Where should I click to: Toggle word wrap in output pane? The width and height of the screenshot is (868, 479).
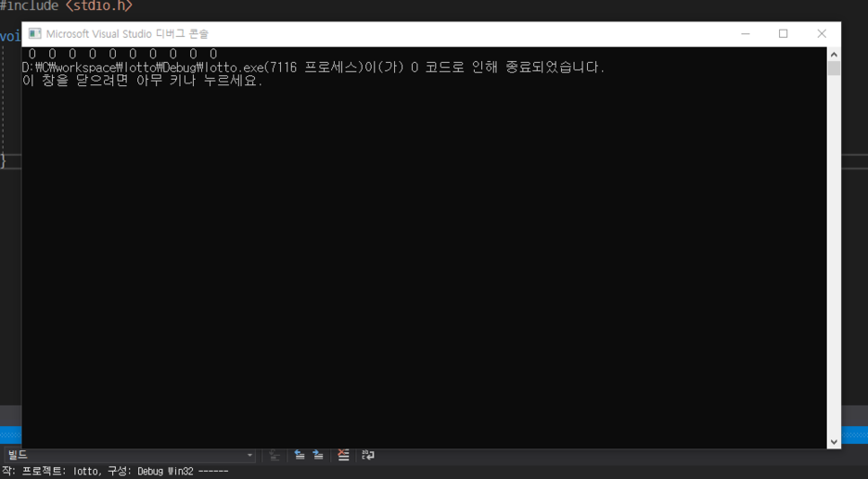[x=367, y=455]
